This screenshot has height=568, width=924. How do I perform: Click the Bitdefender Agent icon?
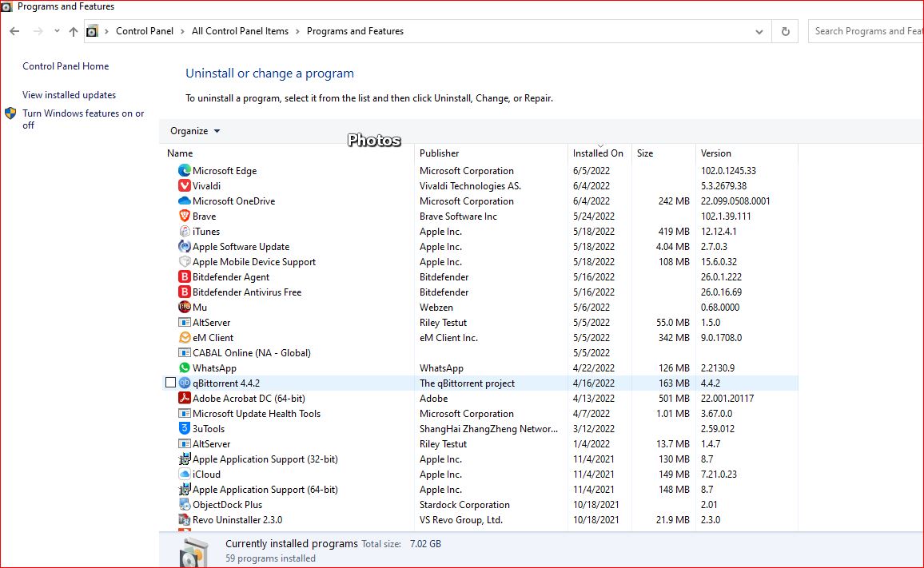[185, 277]
